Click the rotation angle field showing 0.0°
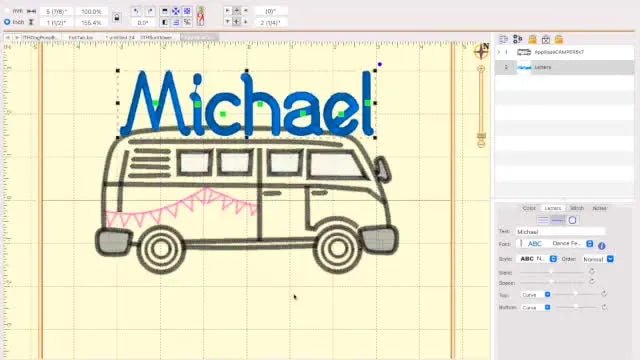Screen dimensions: 640x360 coord(143,22)
